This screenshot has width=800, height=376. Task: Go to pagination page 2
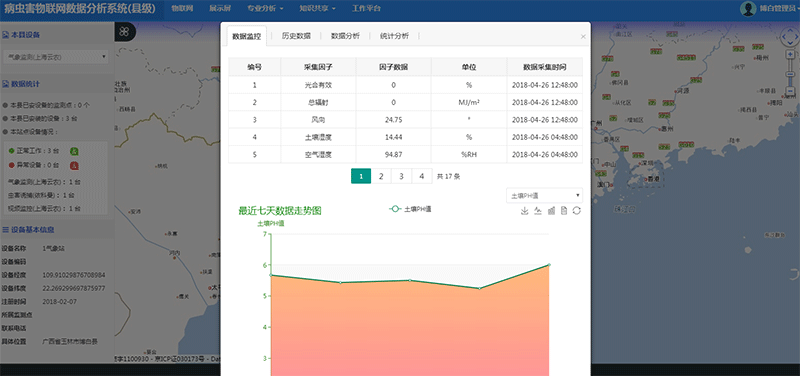(x=381, y=176)
